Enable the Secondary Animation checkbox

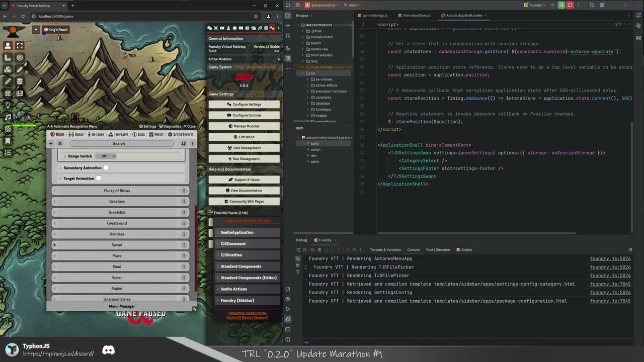tap(106, 167)
